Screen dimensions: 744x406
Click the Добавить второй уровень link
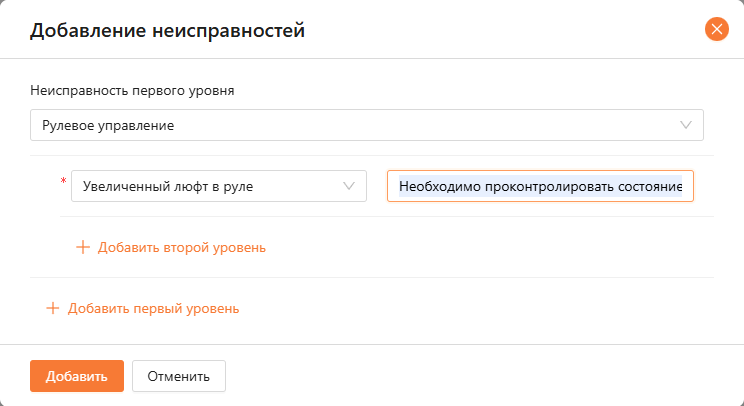[181, 247]
